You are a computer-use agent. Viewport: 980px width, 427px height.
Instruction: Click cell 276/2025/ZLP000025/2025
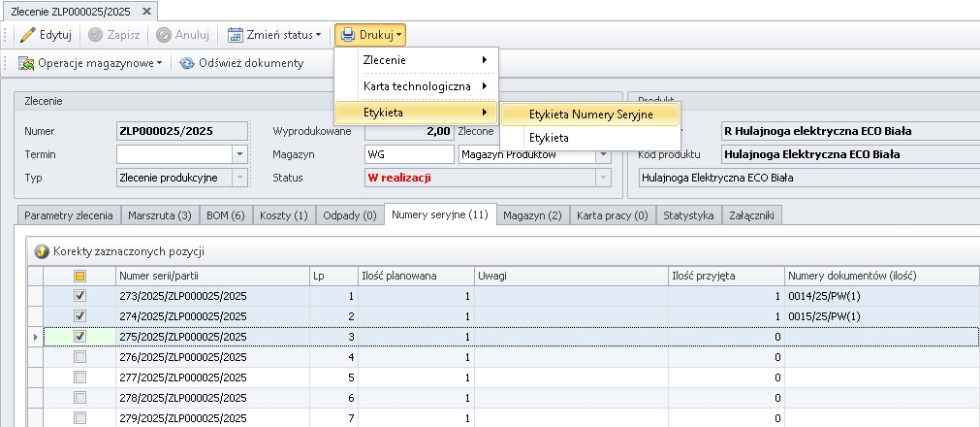pos(212,357)
